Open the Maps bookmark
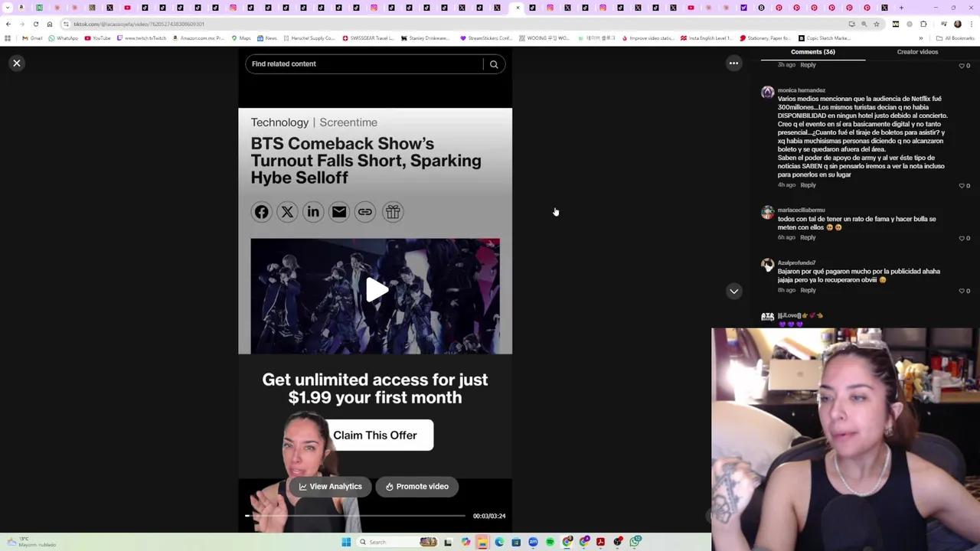Screen dimensions: 980x551 coord(241,38)
